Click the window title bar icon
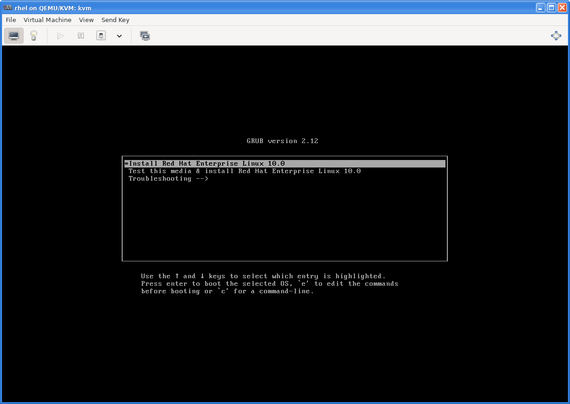Screen dimensions: 570x404 point(8,7)
